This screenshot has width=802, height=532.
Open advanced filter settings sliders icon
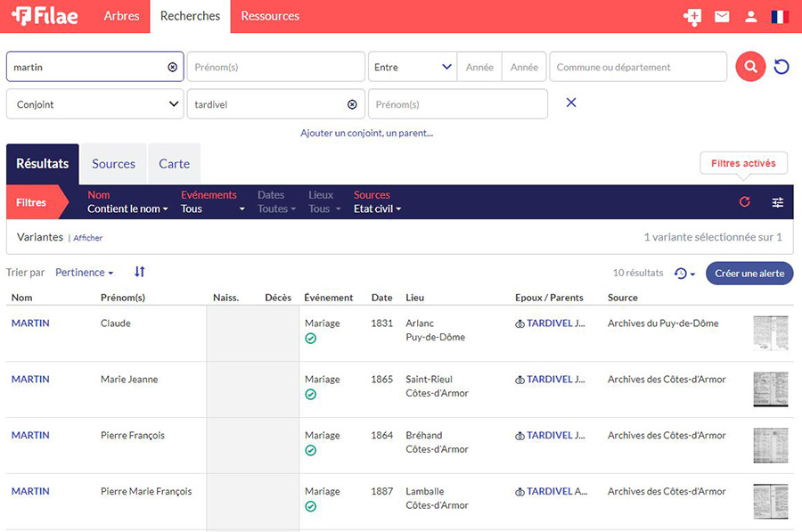[778, 202]
